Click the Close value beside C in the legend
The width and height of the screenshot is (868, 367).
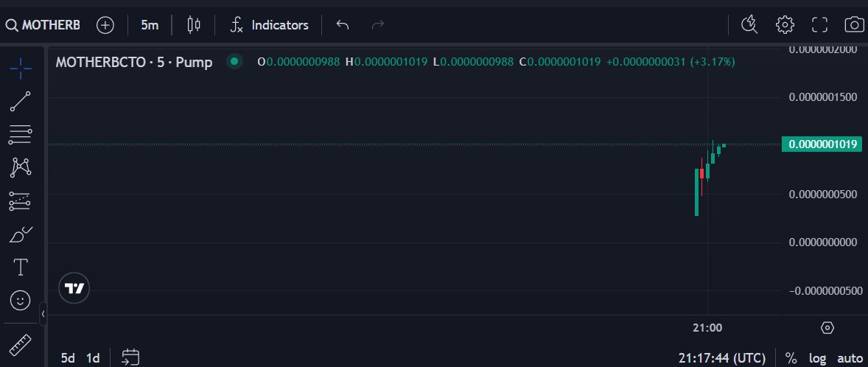564,62
